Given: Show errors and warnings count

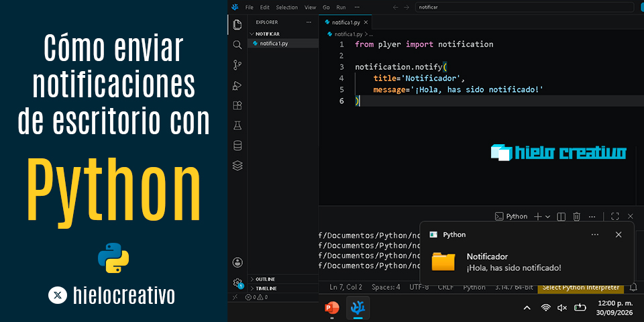Looking at the screenshot, I should click(256, 297).
